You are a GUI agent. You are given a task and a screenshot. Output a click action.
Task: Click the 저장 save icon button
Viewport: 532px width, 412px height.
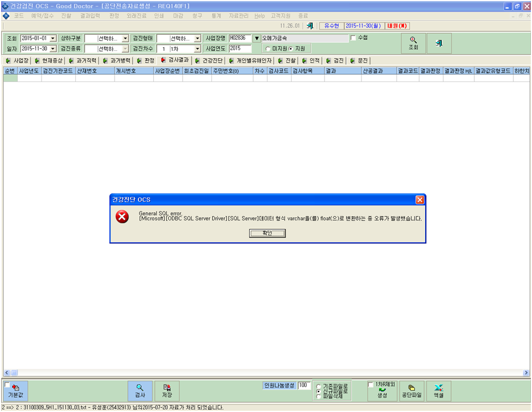click(x=167, y=391)
